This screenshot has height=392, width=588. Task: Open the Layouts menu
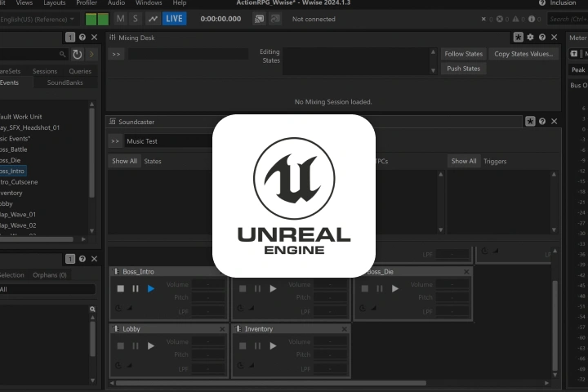click(55, 3)
